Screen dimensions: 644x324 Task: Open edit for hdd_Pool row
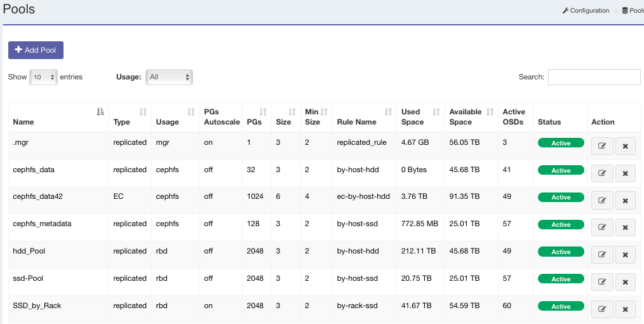(601, 255)
